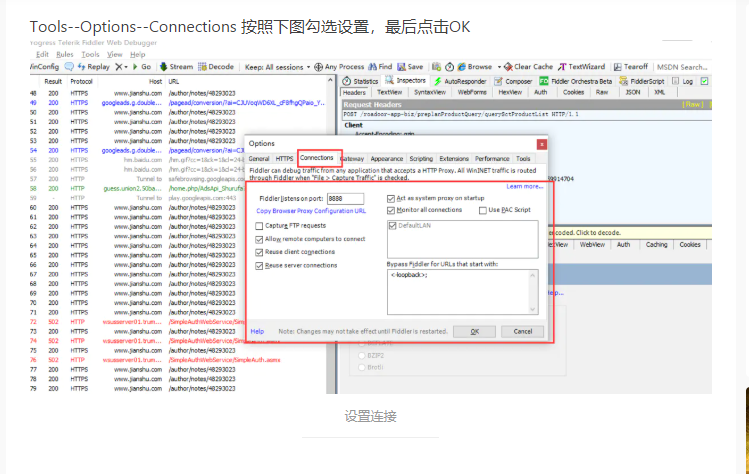Click the Learn more link

pos(524,186)
